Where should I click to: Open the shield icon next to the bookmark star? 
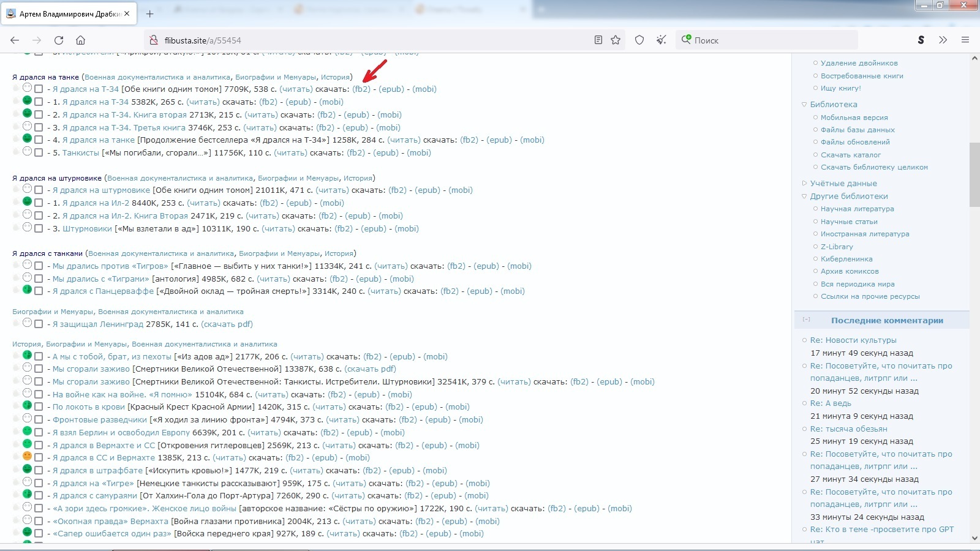(639, 40)
